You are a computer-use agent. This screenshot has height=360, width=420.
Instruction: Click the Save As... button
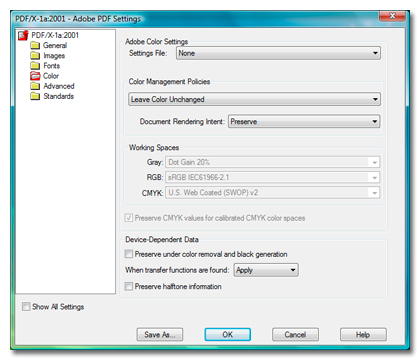coord(160,334)
